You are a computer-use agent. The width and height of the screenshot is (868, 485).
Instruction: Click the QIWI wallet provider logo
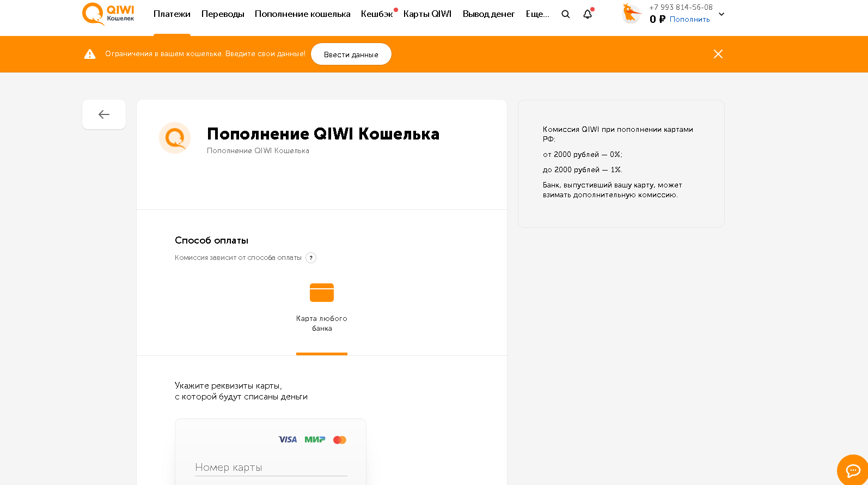175,138
